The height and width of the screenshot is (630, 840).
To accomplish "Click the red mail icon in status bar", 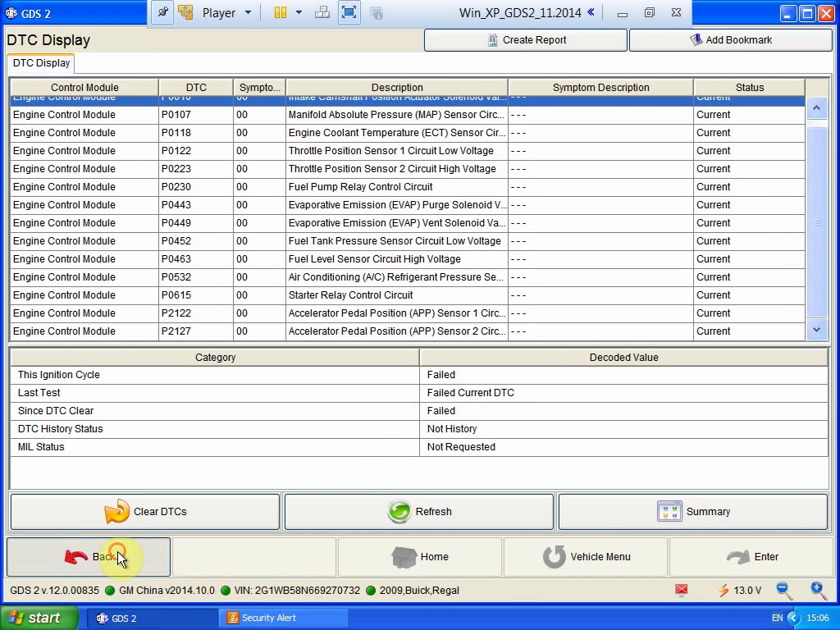I will click(681, 591).
